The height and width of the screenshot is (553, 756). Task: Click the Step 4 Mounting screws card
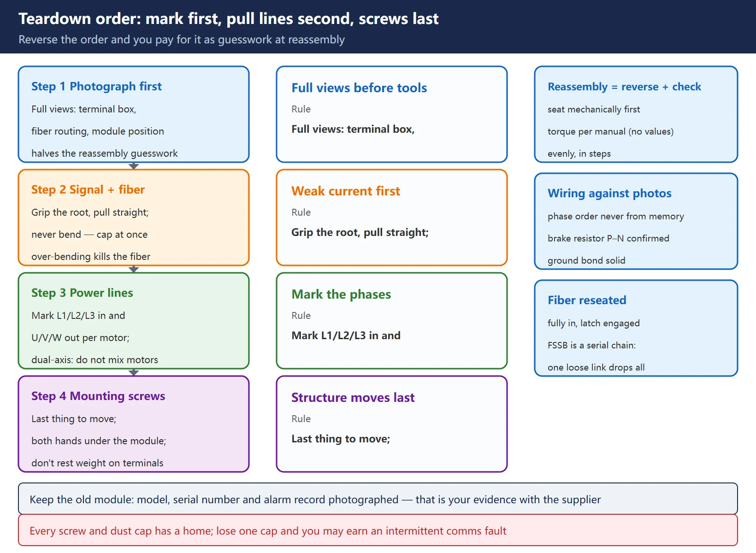[x=134, y=424]
